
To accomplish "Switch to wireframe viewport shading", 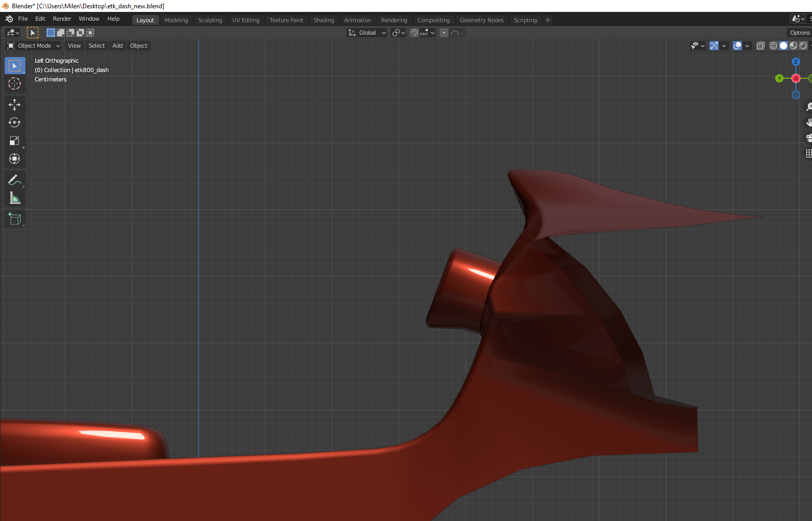I will click(773, 46).
